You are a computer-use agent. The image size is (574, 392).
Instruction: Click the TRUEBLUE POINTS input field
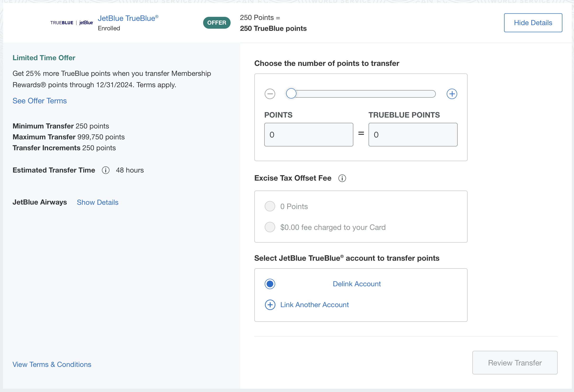click(x=413, y=135)
